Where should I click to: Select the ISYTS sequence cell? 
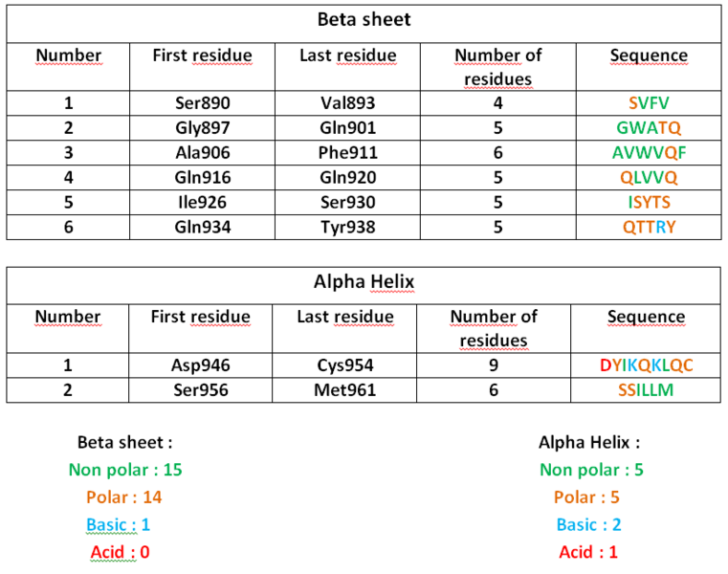[648, 202]
